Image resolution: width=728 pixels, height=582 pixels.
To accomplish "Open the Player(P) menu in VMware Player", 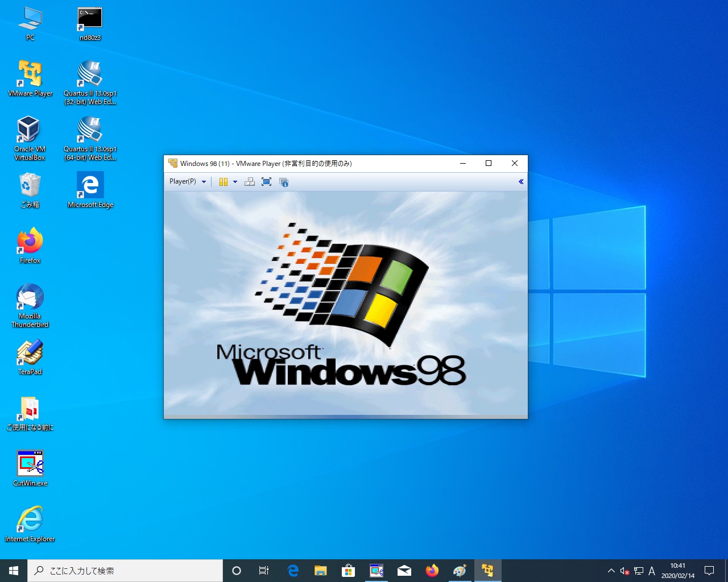I will pos(188,181).
